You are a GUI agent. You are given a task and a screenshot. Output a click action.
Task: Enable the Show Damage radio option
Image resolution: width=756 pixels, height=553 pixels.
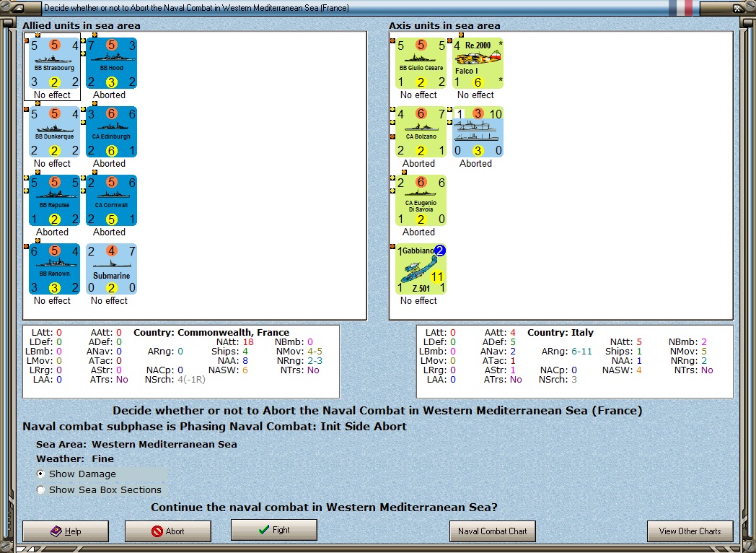pos(40,474)
